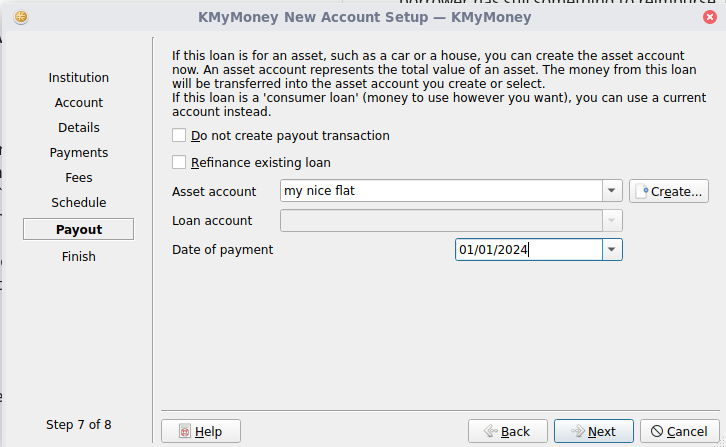
Task: Click the Date of payment text field
Action: coord(527,250)
